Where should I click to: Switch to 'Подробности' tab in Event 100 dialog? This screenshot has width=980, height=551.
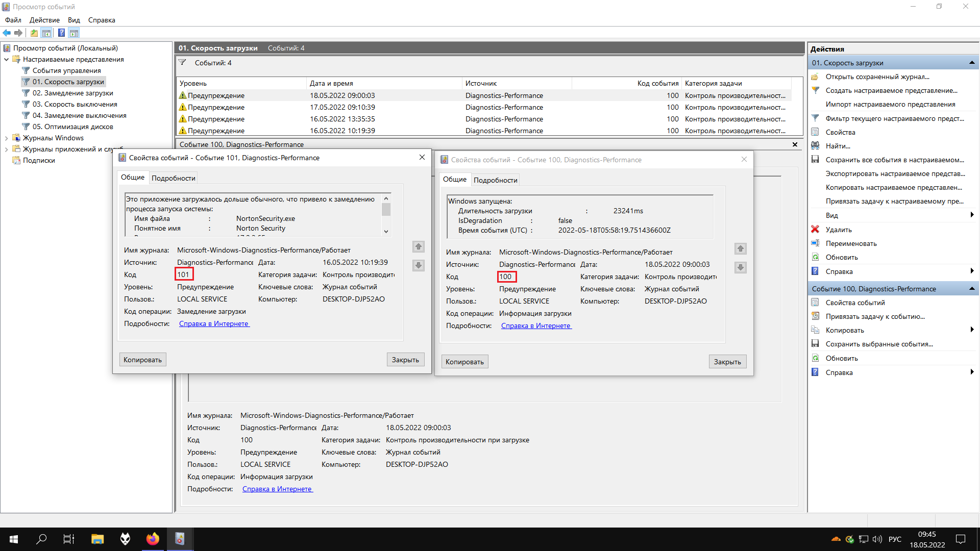click(x=496, y=180)
